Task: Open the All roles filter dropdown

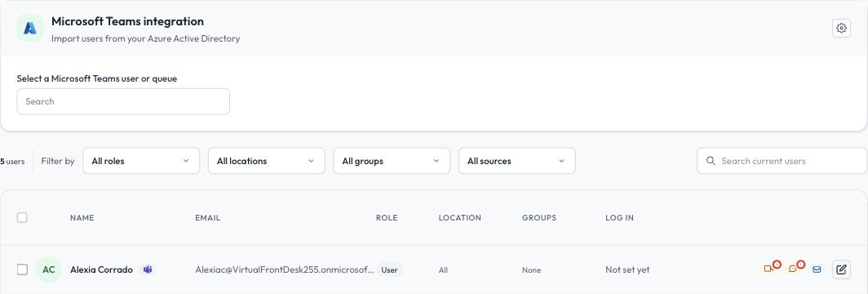Action: click(x=141, y=161)
